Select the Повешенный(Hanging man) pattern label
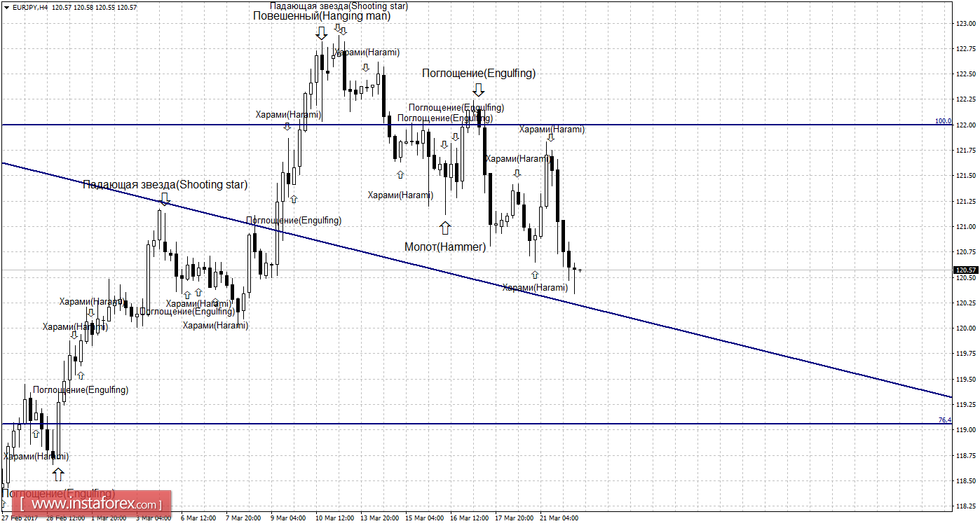 (322, 16)
